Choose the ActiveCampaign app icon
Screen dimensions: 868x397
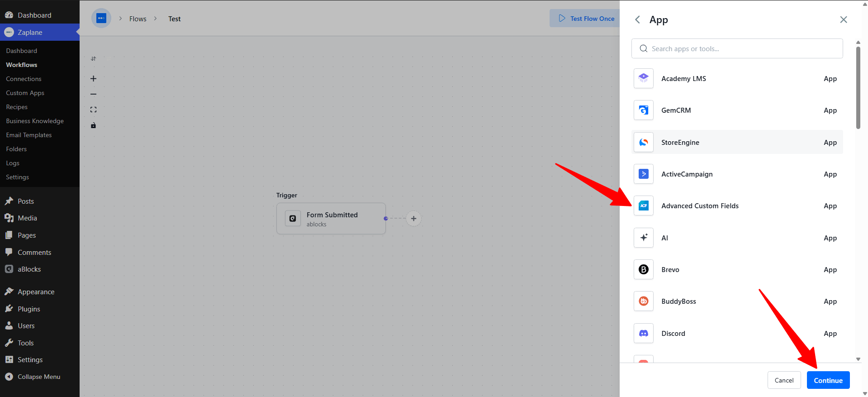(644, 174)
